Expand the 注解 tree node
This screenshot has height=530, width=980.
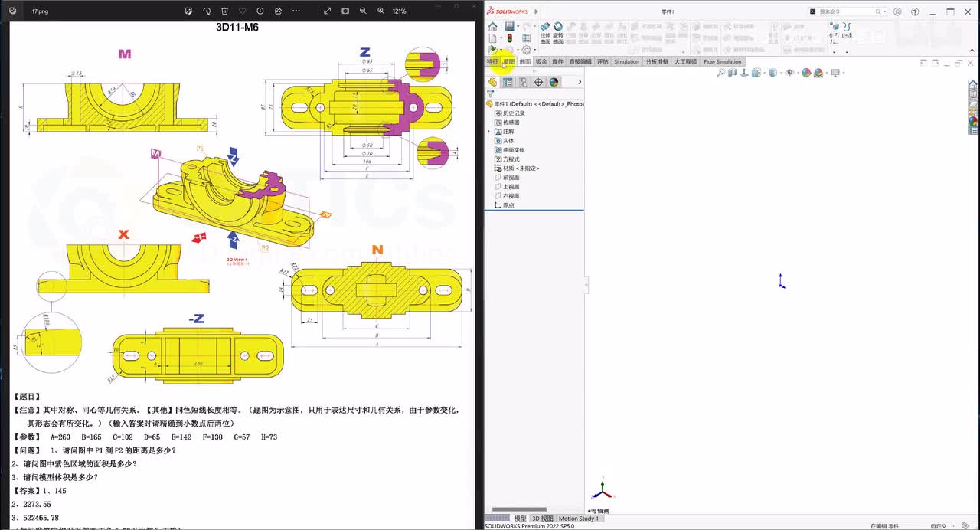pyautogui.click(x=489, y=132)
